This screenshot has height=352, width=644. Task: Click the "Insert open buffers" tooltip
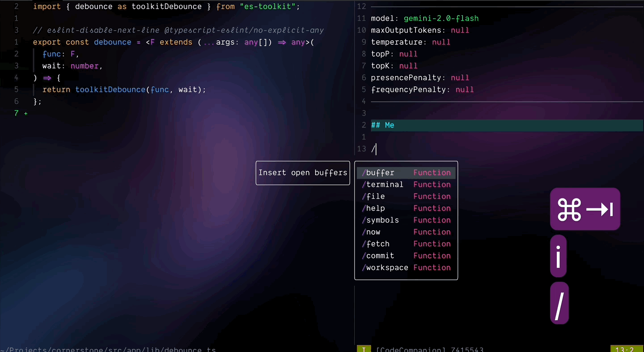[302, 172]
